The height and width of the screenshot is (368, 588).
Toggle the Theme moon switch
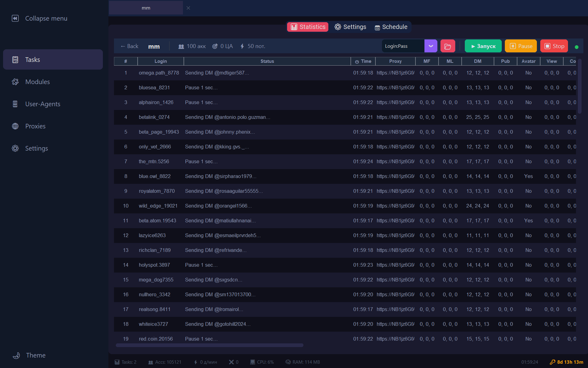16,355
